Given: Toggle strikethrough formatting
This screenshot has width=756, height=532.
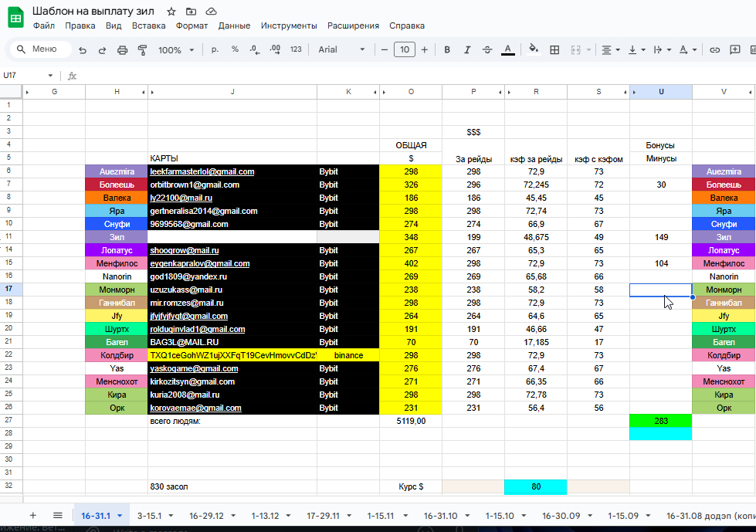Looking at the screenshot, I should click(487, 49).
